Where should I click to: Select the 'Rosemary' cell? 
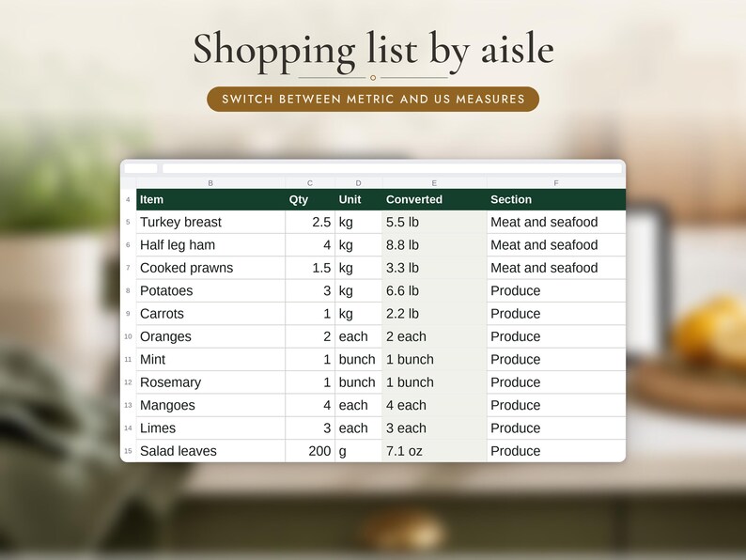tap(210, 382)
